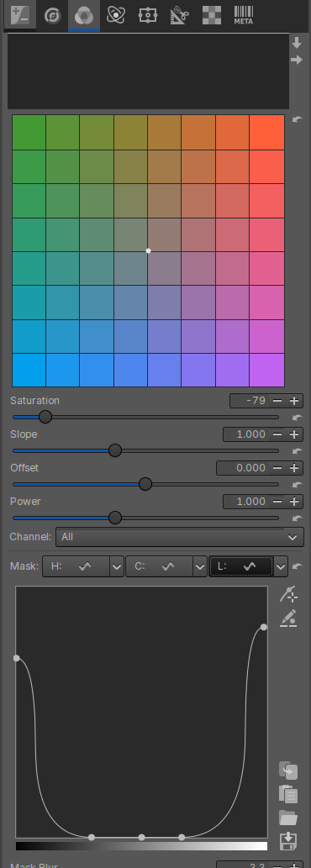The height and width of the screenshot is (868, 311).
Task: Select the Color tab with three circles
Action: click(84, 15)
